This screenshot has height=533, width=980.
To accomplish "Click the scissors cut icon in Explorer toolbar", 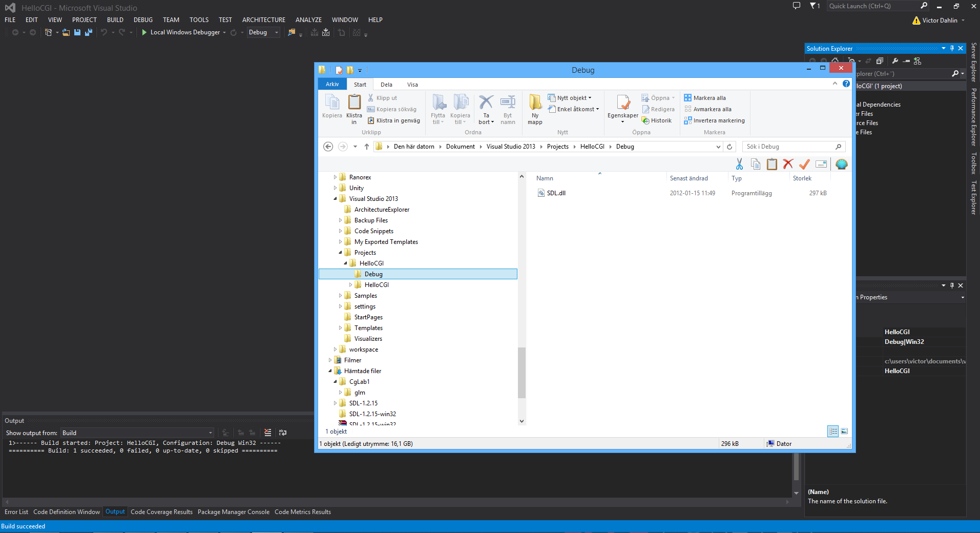I will [739, 164].
